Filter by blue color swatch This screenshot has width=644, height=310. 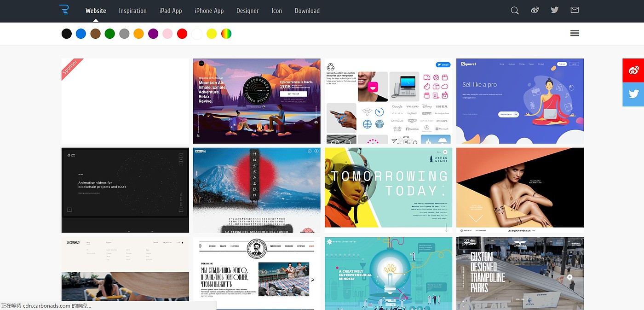coord(81,34)
